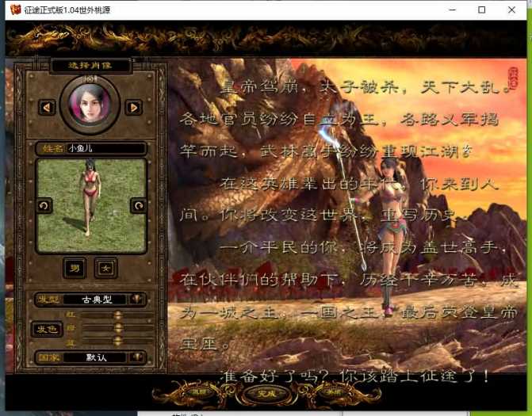Click the game icon in the title bar
The width and height of the screenshot is (532, 416).
click(16, 10)
